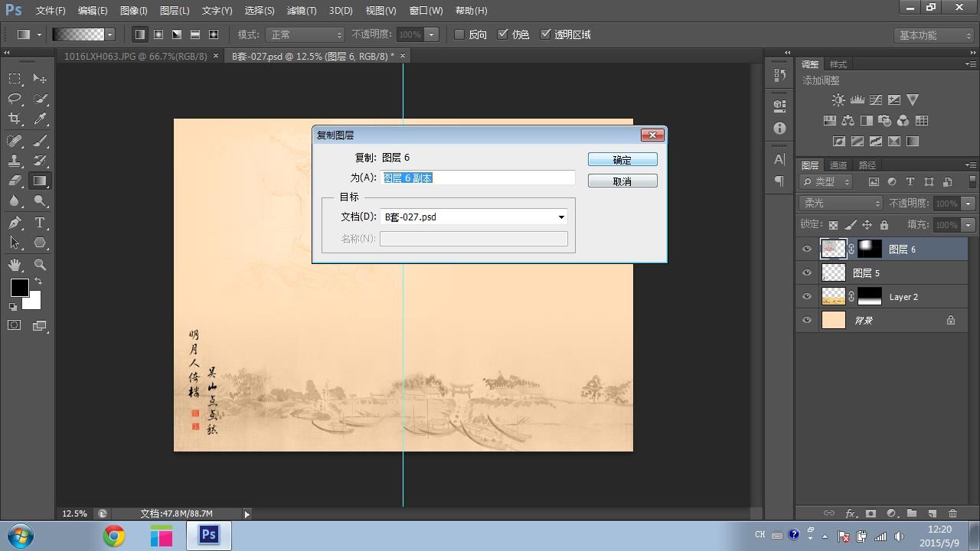Delete layer with trash icon
Viewport: 980px width, 551px height.
[953, 514]
